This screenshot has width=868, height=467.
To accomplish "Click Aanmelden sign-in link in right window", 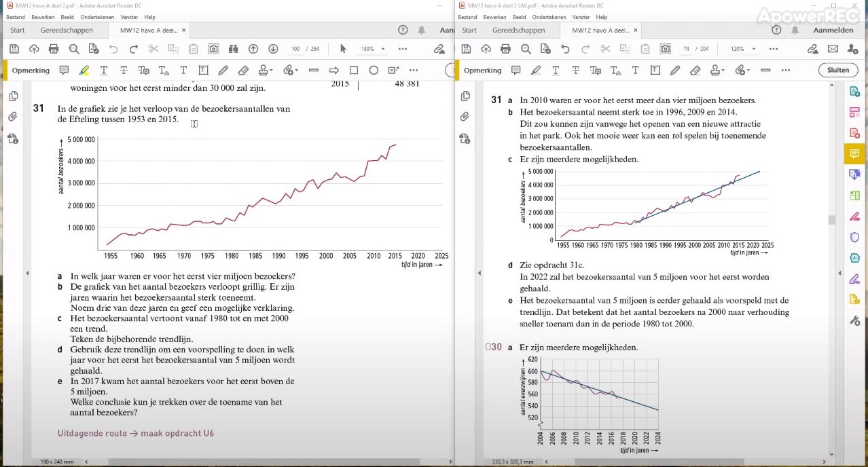I will [833, 30].
